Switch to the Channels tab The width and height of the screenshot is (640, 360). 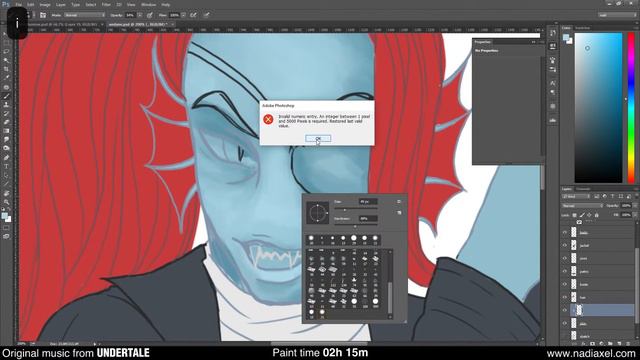[x=583, y=189]
